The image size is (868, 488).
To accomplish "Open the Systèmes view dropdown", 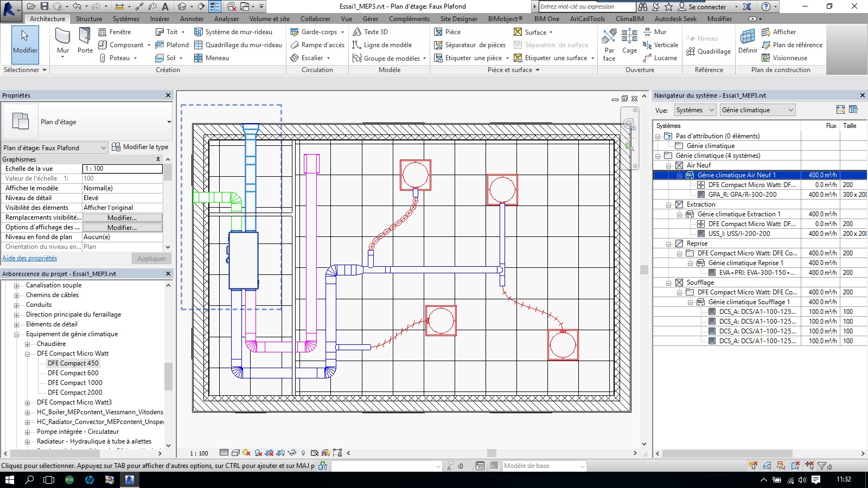I will tap(695, 110).
